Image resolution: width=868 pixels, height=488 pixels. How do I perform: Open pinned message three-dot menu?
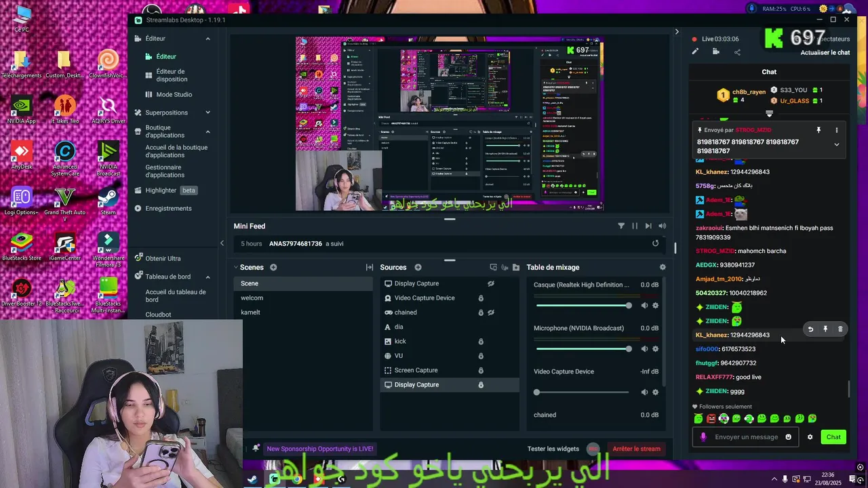click(x=836, y=130)
